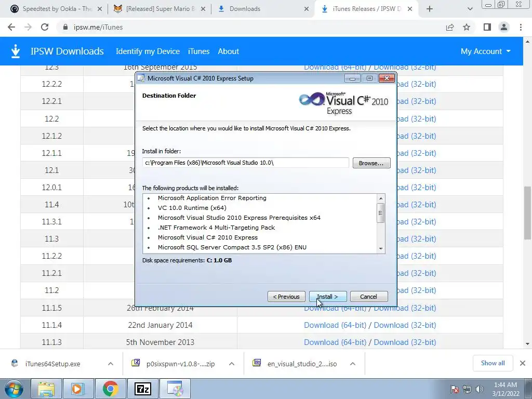The image size is (532, 399).
Task: Open Action Center flag tray icon
Action: coord(454,389)
